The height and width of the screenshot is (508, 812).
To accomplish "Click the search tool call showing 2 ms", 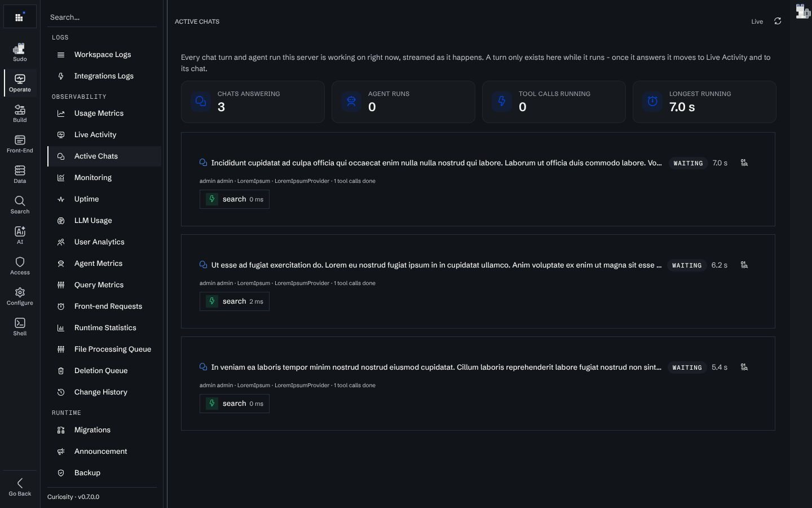I will 235,301.
